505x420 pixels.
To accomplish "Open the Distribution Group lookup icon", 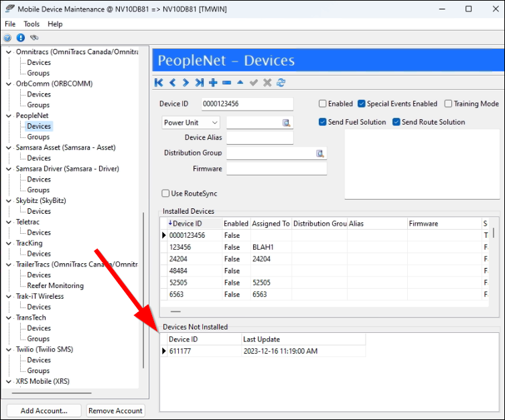I will [320, 153].
